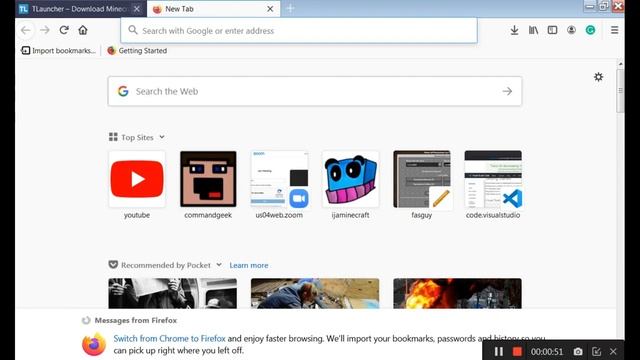The image size is (640, 360).
Task: Click the Firefox logo in messages
Action: [x=94, y=344]
